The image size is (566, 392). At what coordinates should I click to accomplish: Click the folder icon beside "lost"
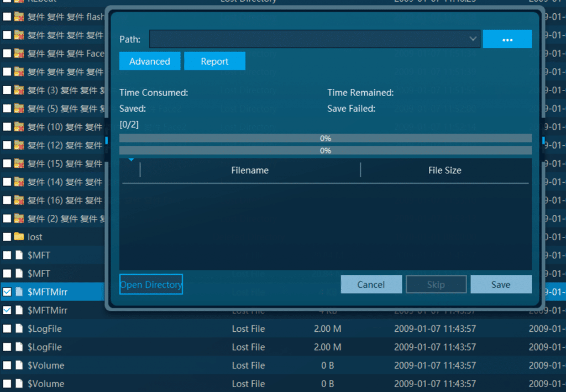tap(19, 237)
